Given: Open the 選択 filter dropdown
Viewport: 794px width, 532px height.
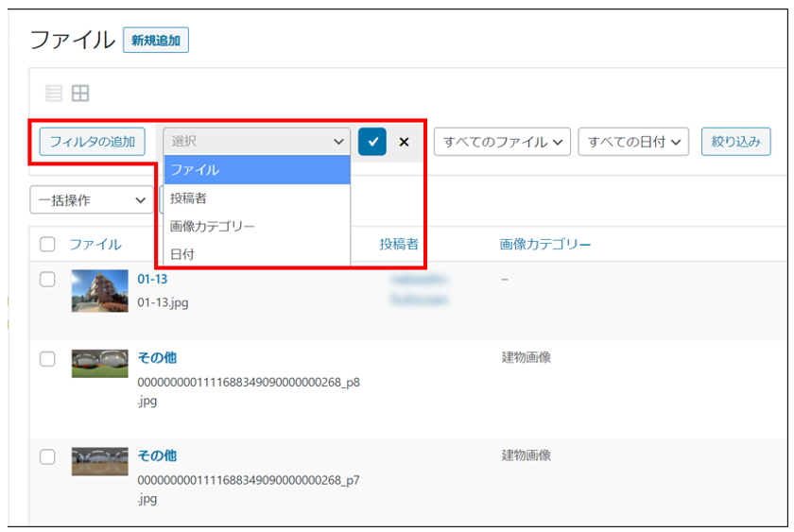Looking at the screenshot, I should [256, 142].
